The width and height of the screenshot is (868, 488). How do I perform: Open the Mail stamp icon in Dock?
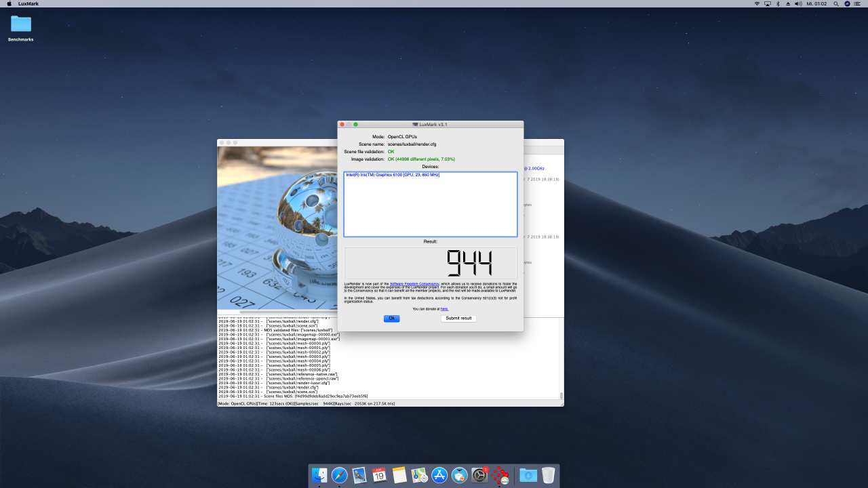[x=359, y=475]
